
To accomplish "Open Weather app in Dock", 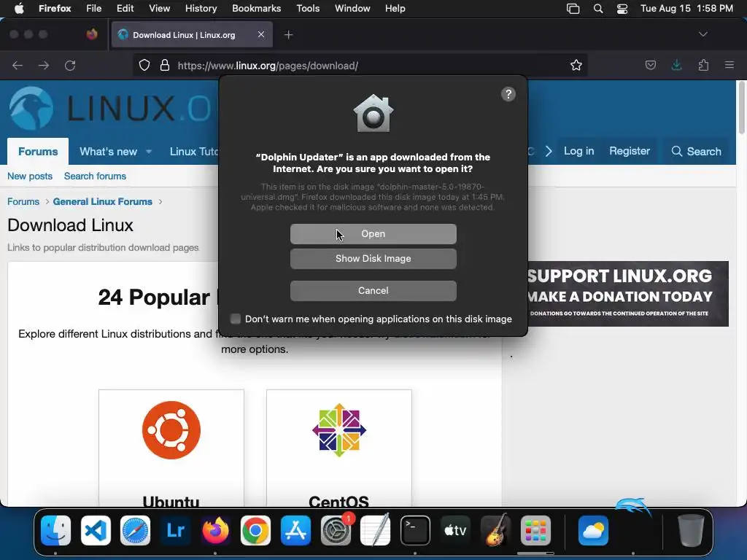I will [x=593, y=530].
